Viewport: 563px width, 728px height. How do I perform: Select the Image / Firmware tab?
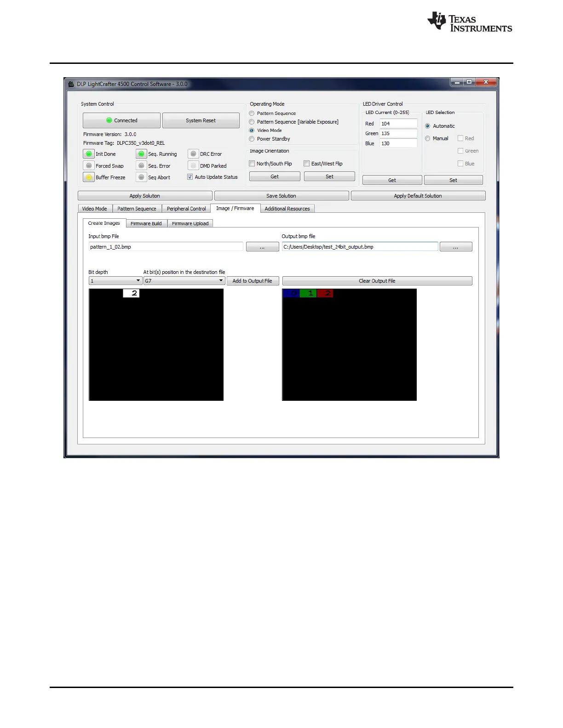[235, 208]
